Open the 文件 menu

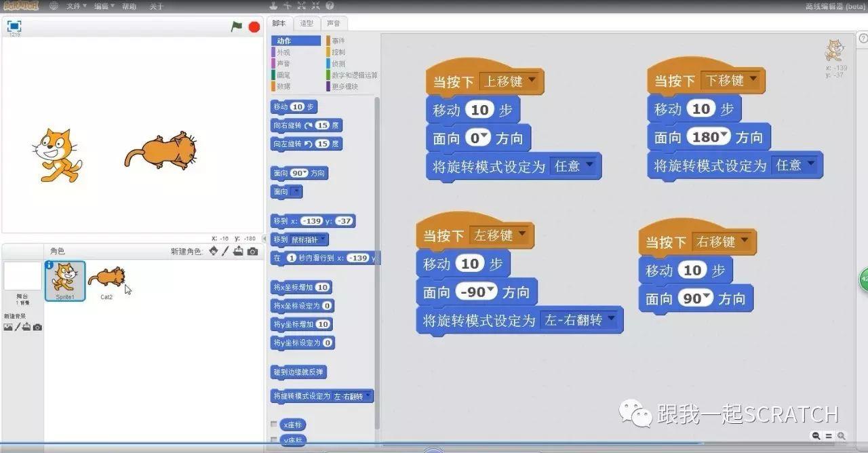point(76,6)
